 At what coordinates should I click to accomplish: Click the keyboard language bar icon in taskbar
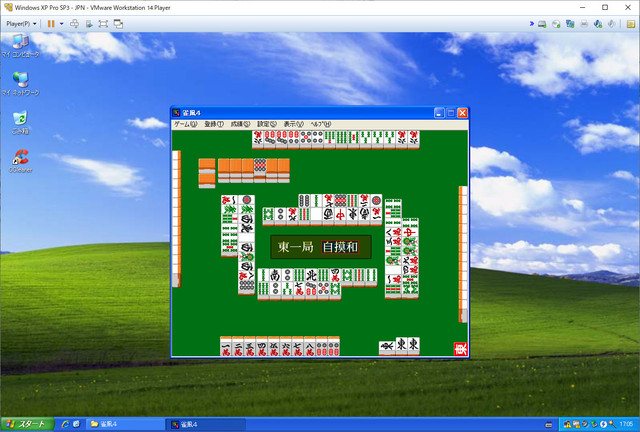click(549, 425)
